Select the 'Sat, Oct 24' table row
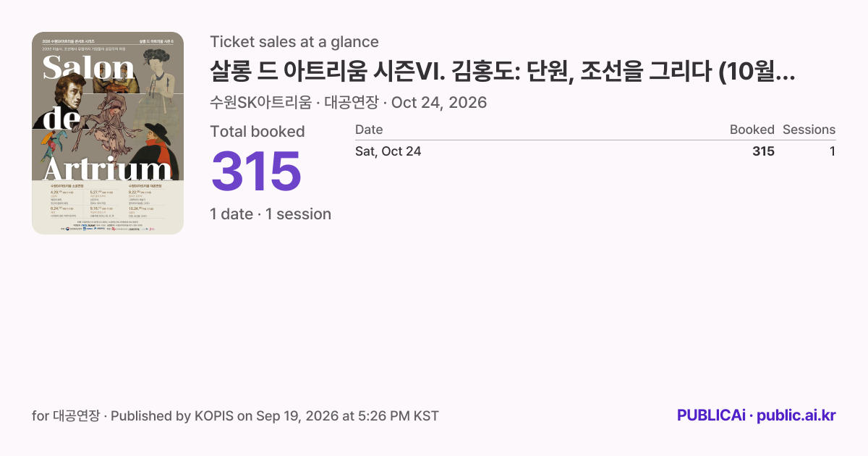The height and width of the screenshot is (456, 868). (x=595, y=151)
